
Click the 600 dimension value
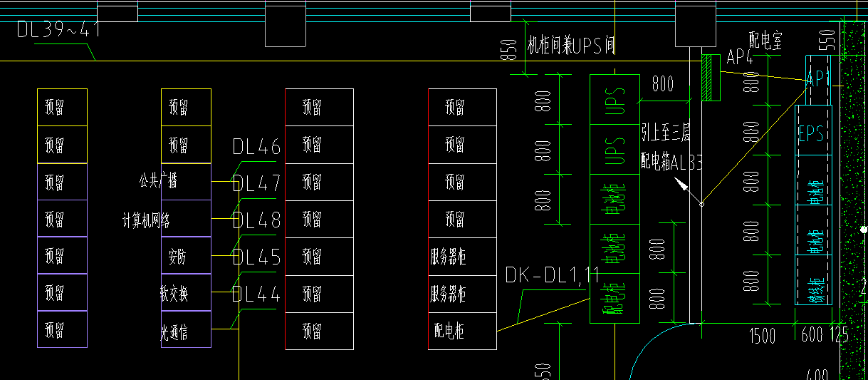(813, 335)
